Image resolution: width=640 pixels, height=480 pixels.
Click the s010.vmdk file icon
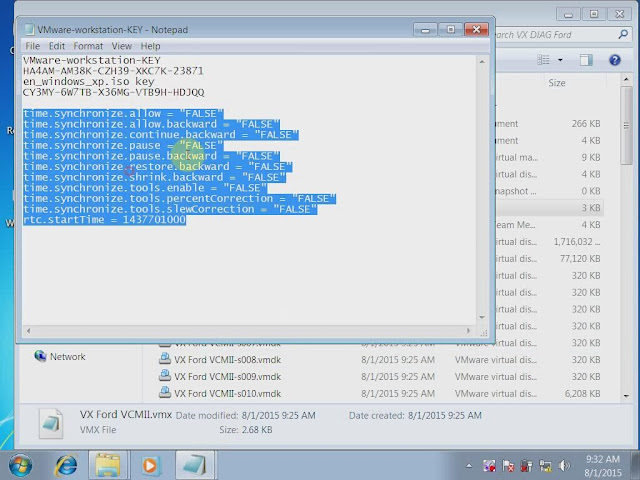tap(164, 393)
